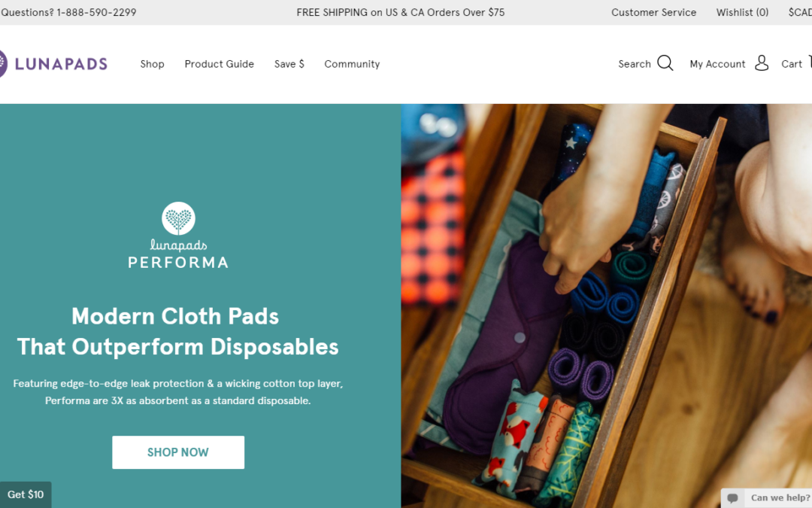Click the My Account text link
The image size is (812, 508).
(x=717, y=64)
